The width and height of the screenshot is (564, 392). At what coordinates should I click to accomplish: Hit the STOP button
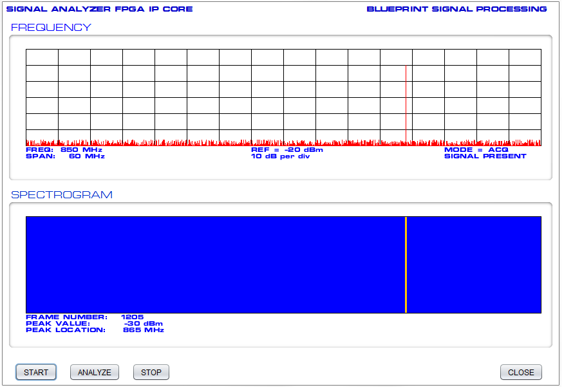tap(151, 372)
